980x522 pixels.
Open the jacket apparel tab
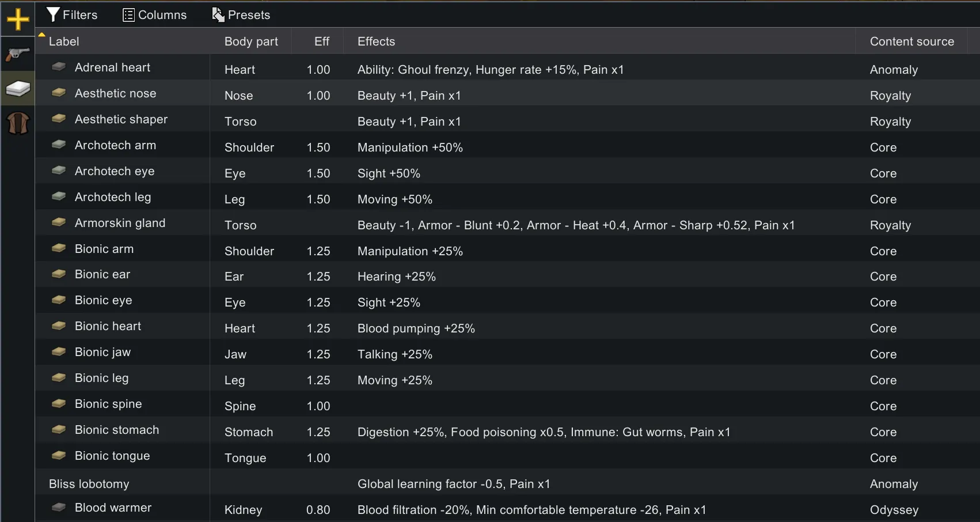[18, 123]
